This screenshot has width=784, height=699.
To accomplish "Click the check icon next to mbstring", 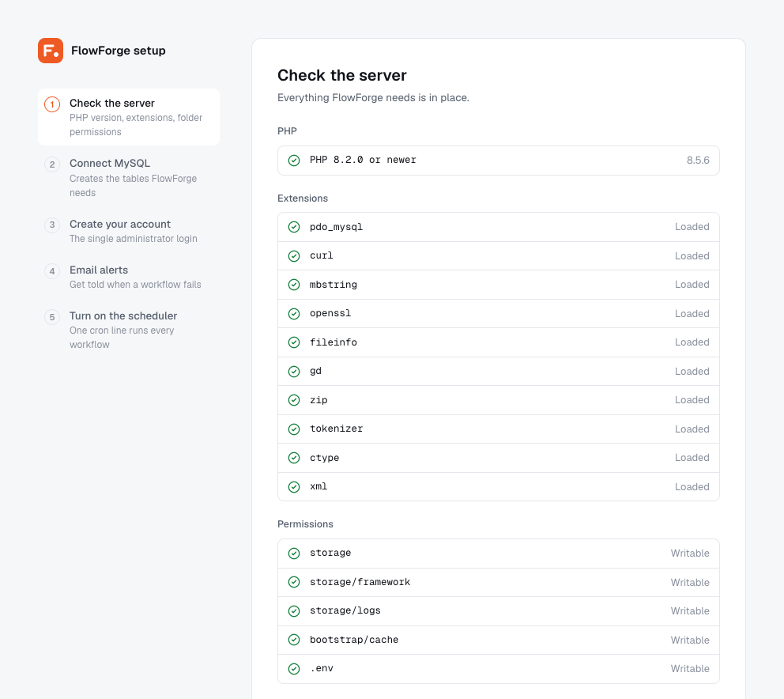I will coord(294,285).
